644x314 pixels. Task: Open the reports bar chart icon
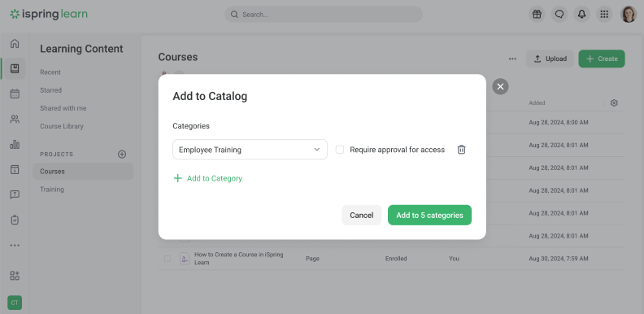tap(15, 144)
